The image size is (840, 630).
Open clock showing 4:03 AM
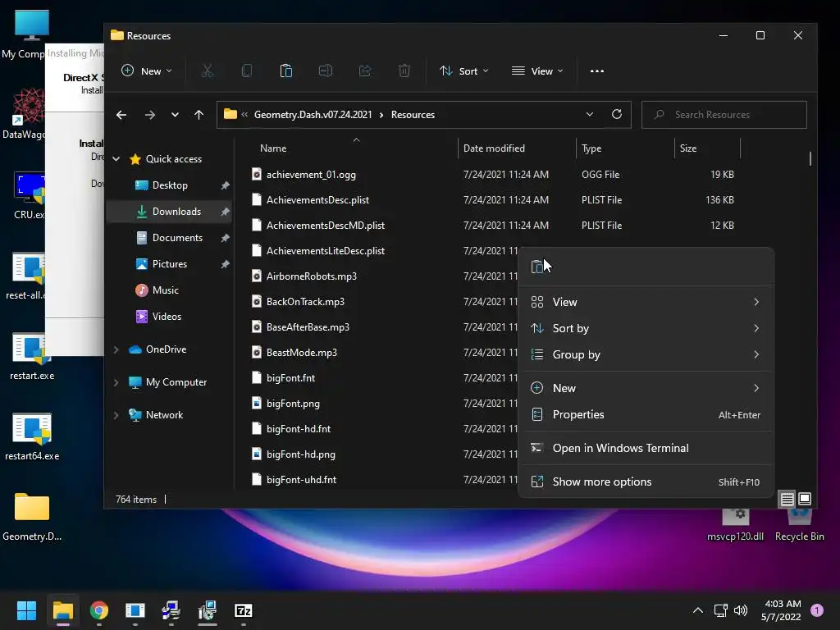pos(781,610)
